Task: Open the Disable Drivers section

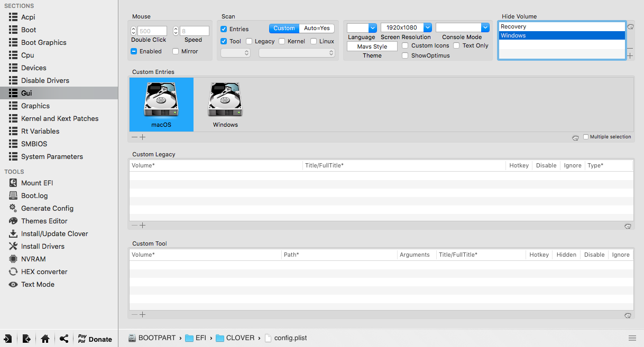Action: [x=45, y=80]
